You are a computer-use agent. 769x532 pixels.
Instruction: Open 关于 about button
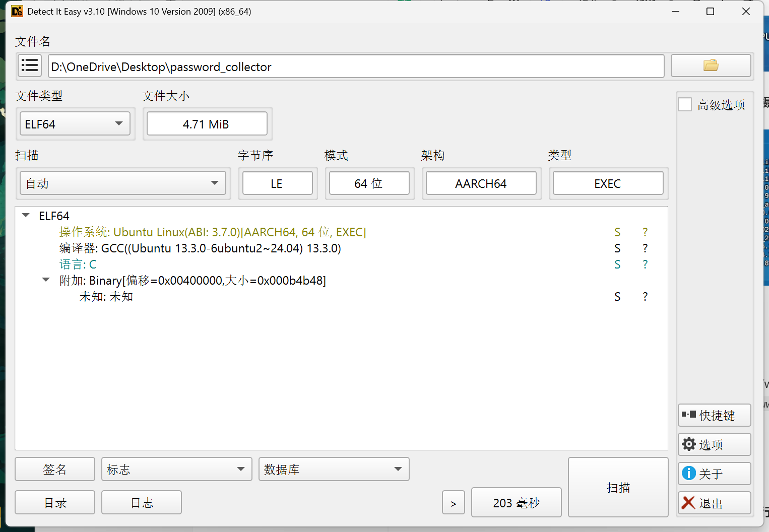[715, 474]
